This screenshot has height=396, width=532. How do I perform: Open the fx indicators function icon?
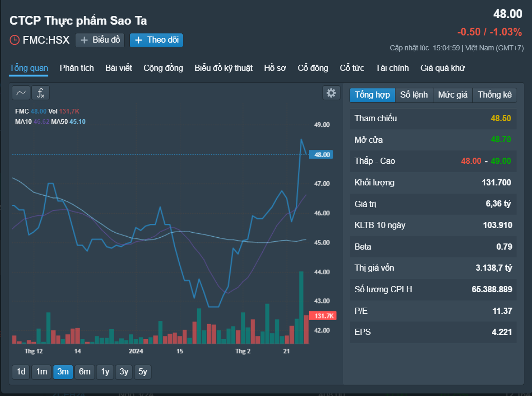(x=41, y=93)
